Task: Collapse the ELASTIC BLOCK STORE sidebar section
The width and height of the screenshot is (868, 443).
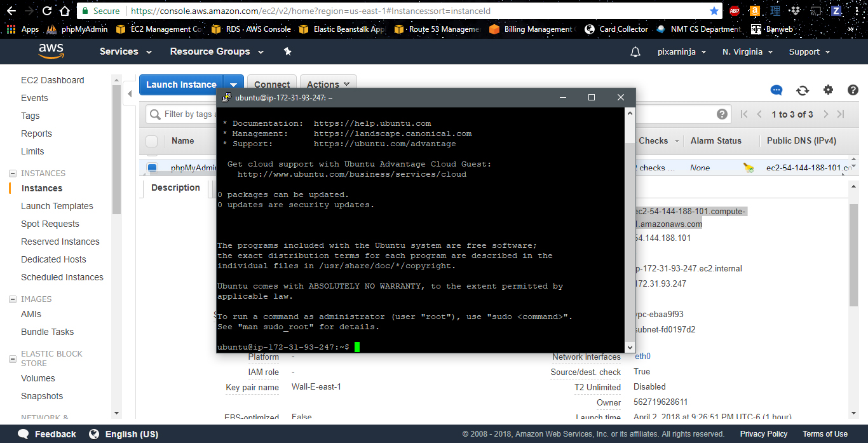Action: point(13,359)
